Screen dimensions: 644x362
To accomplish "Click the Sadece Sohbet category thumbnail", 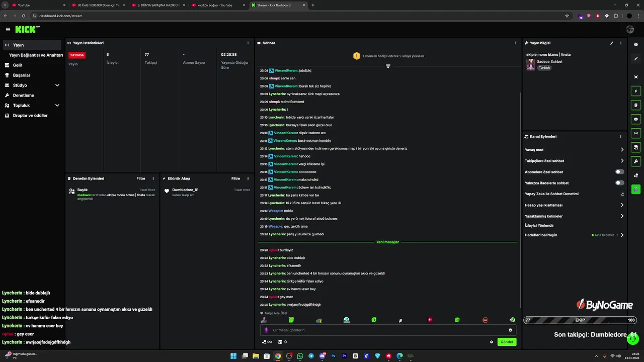I will pos(530,64).
